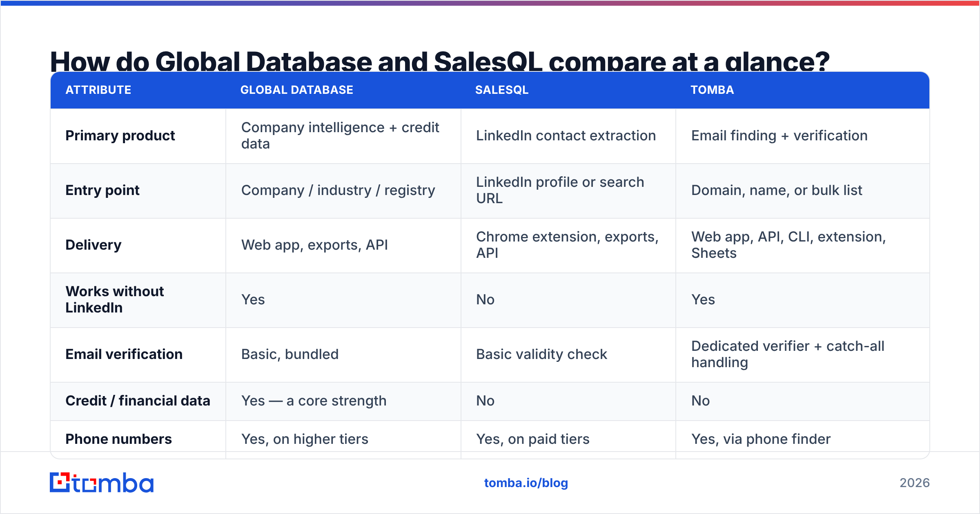
Task: Select 'Email finding + verification' cell
Action: [x=780, y=135]
